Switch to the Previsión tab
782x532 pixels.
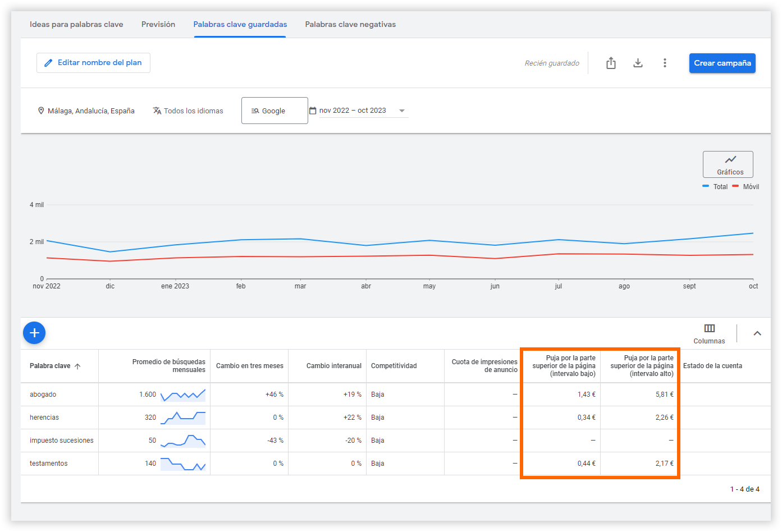[158, 25]
